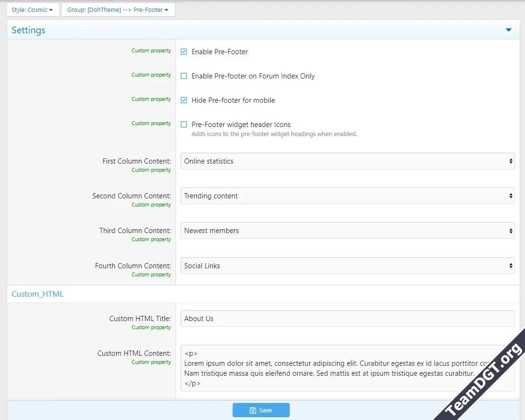Open Second Column Content dropdown
The image size is (525, 420).
pos(347,196)
